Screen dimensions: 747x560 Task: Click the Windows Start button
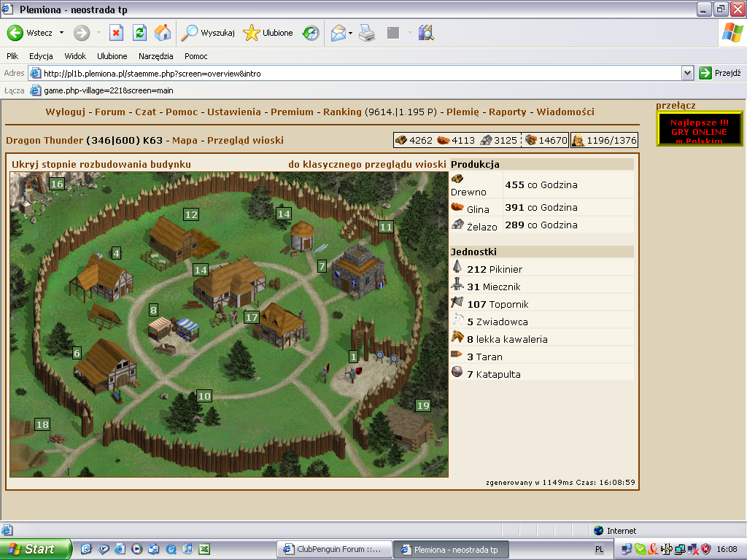tap(35, 549)
